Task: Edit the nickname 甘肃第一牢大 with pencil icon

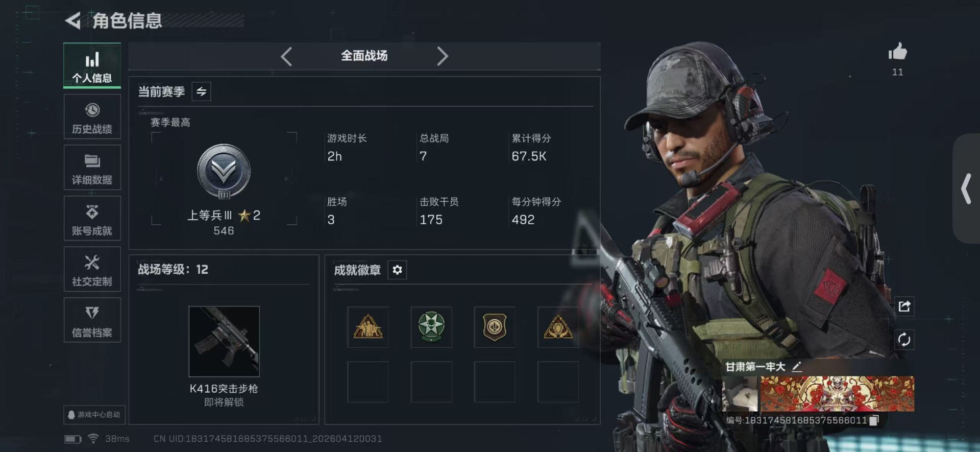Action: (x=797, y=367)
